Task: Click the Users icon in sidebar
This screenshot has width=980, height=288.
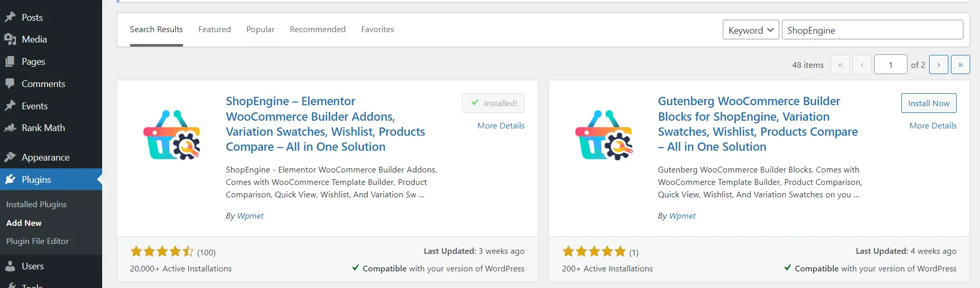Action: click(x=10, y=266)
